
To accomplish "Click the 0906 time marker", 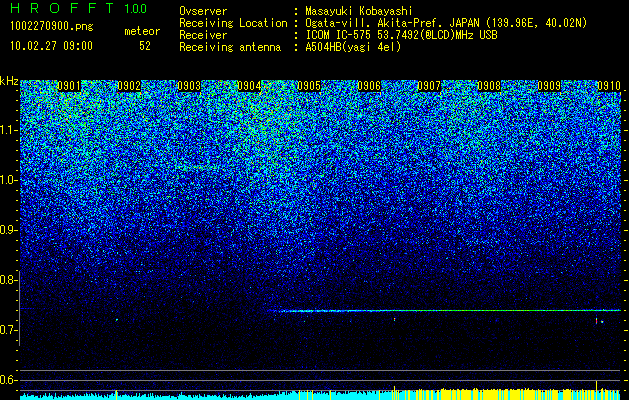I will 369,86.
